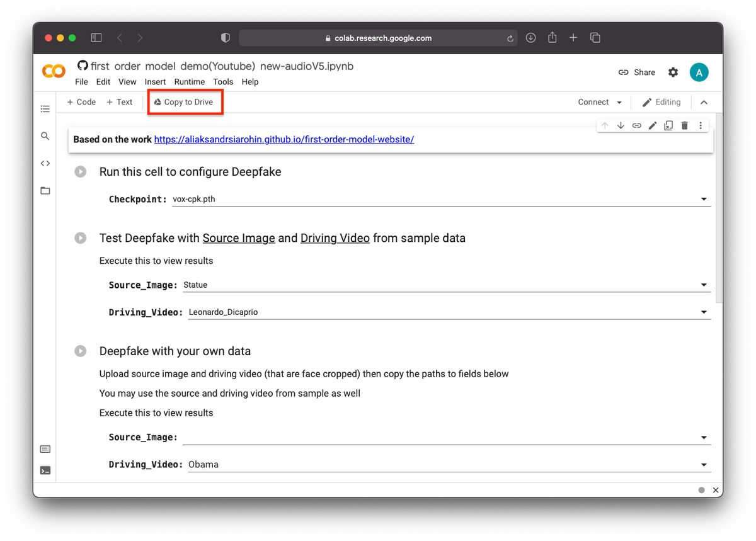Reload the page in address bar
This screenshot has width=756, height=541.
(510, 38)
